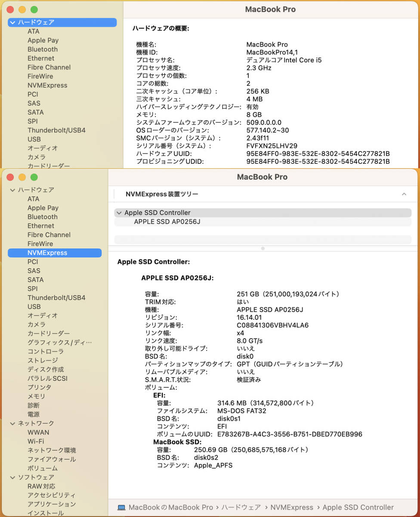Click serial number FVFXN25LHV29 value
Image resolution: width=420 pixels, height=517 pixels.
[272, 146]
